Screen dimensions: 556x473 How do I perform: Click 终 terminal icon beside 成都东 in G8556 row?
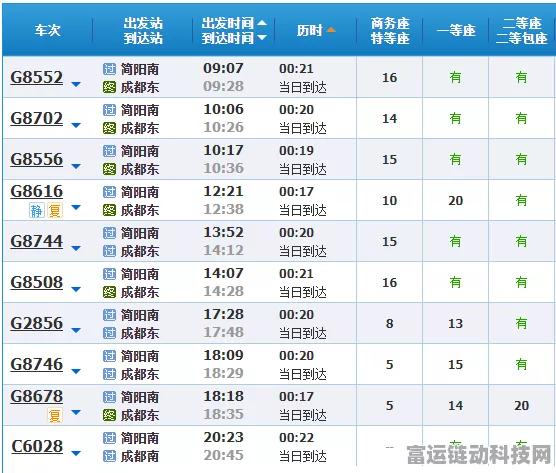tap(109, 169)
